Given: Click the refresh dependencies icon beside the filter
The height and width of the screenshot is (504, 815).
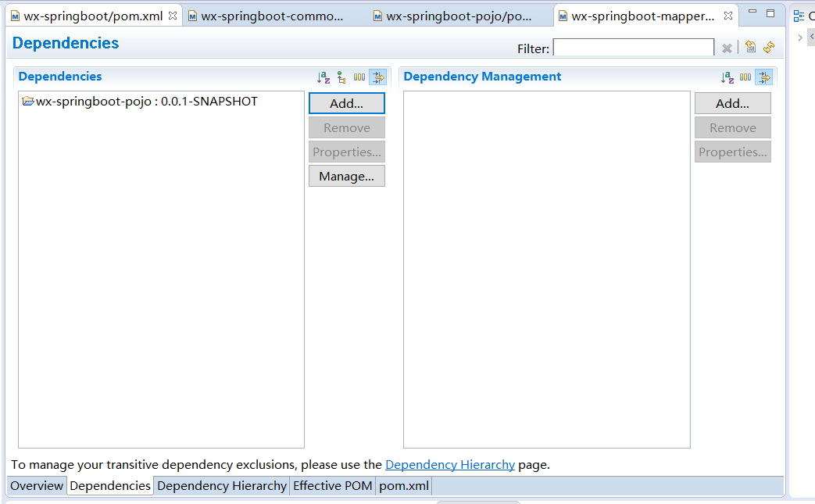Looking at the screenshot, I should click(769, 48).
